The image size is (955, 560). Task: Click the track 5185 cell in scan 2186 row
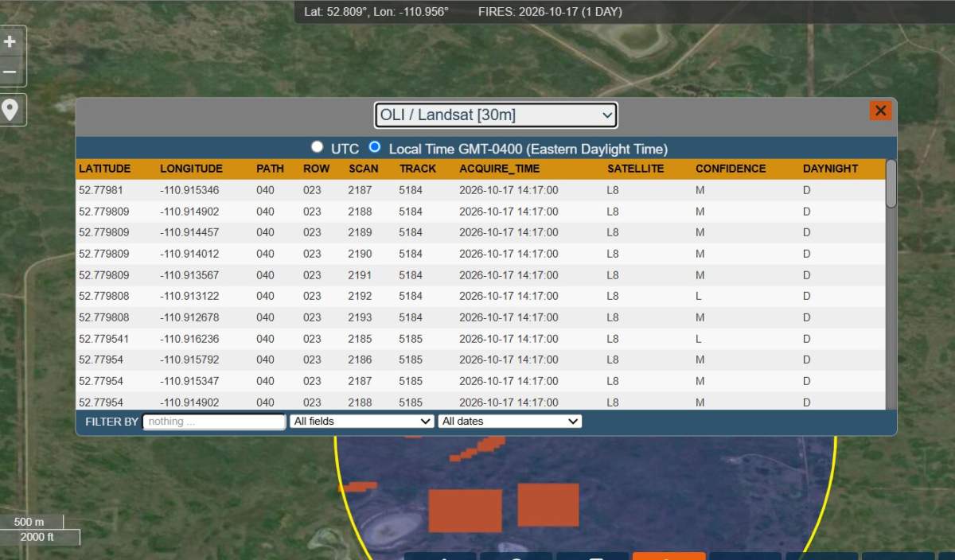(x=411, y=360)
